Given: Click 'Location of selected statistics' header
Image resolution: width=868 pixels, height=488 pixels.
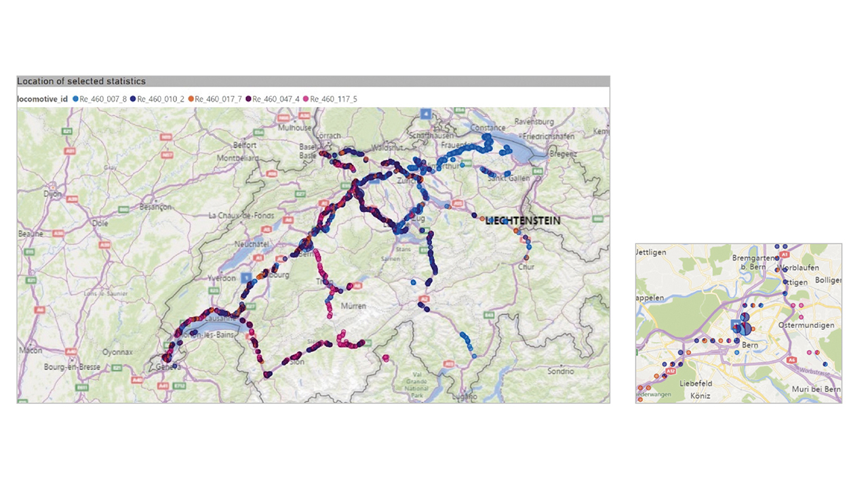Looking at the screenshot, I should point(81,81).
